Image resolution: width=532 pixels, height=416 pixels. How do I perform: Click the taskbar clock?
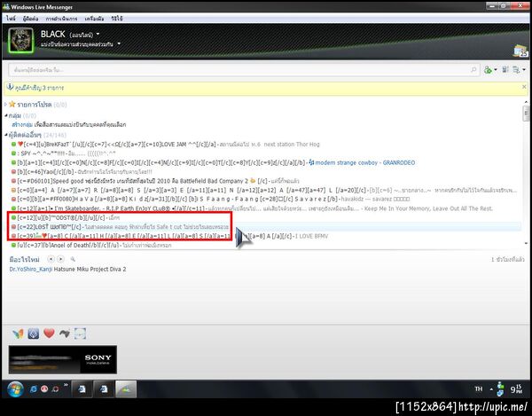click(x=516, y=389)
